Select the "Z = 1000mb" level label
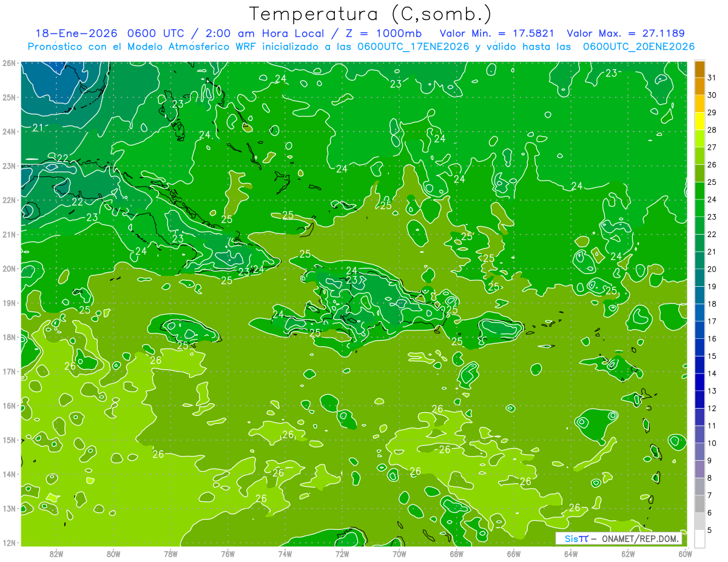Image resolution: width=728 pixels, height=562 pixels. 382,34
